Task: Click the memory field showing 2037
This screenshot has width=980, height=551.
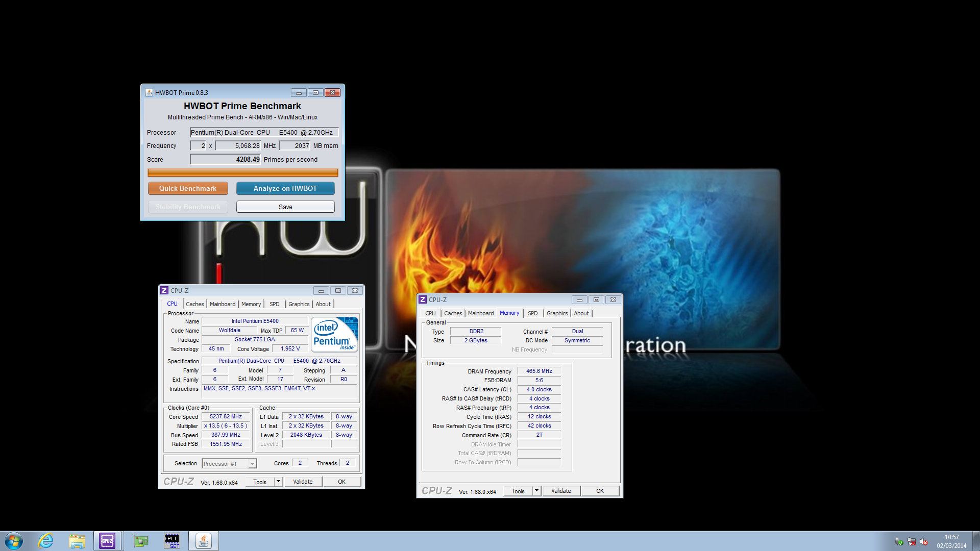Action: [x=295, y=145]
